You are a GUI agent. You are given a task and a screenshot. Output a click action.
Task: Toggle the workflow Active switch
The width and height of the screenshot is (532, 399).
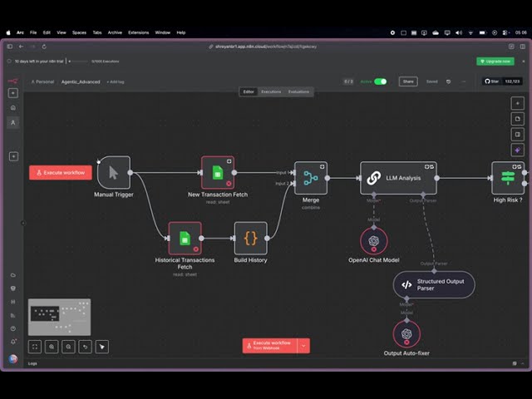click(x=380, y=81)
